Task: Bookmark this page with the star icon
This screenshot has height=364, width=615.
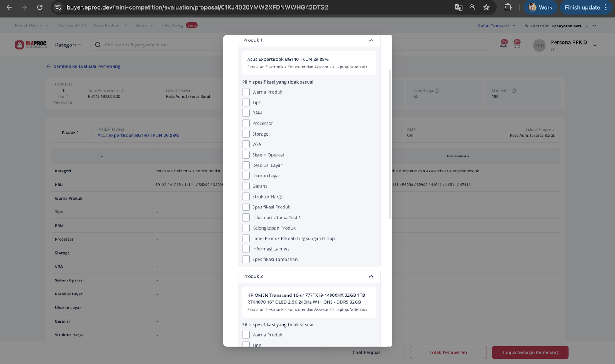Action: (x=486, y=7)
